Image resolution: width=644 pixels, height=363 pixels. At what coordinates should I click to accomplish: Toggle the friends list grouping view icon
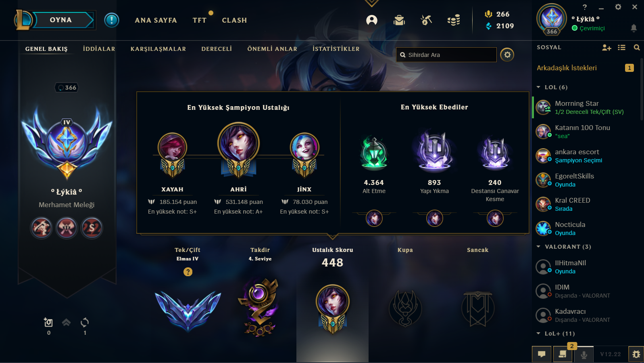click(x=622, y=48)
